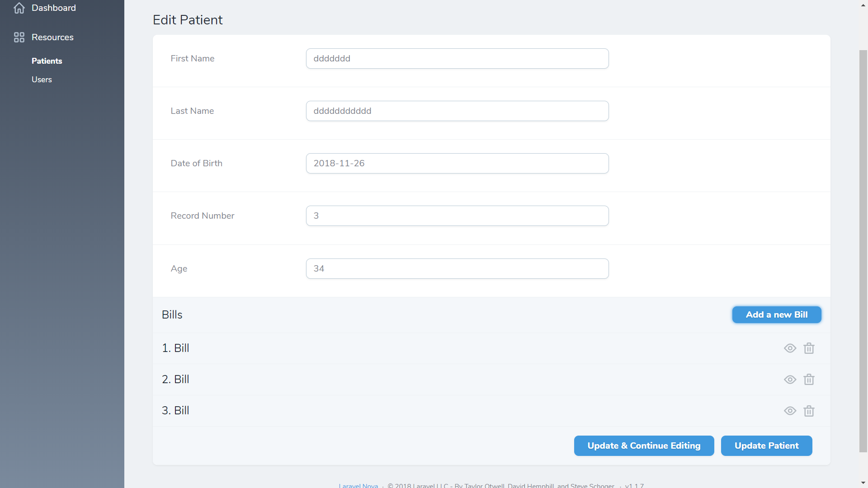
Task: Delete the first Bill with trash icon
Action: click(809, 348)
